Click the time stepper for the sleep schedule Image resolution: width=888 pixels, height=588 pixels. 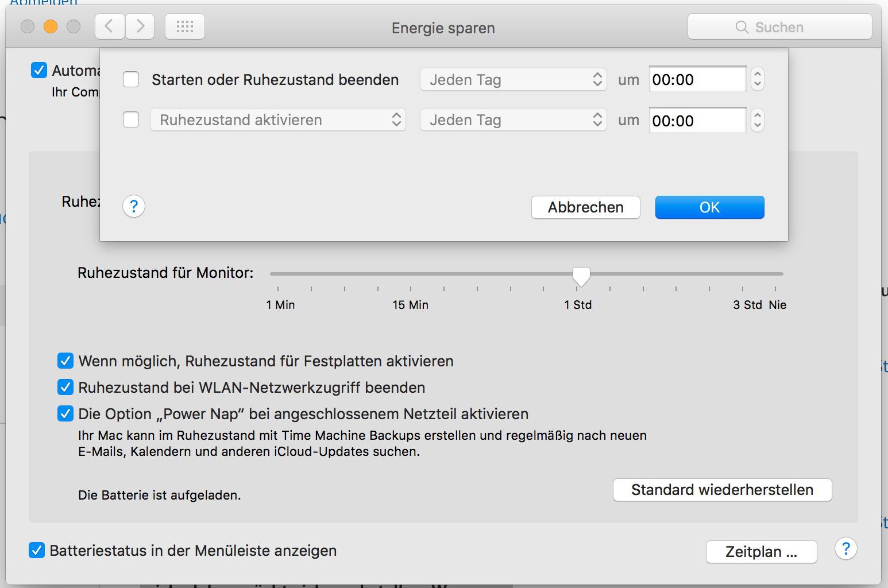click(758, 120)
